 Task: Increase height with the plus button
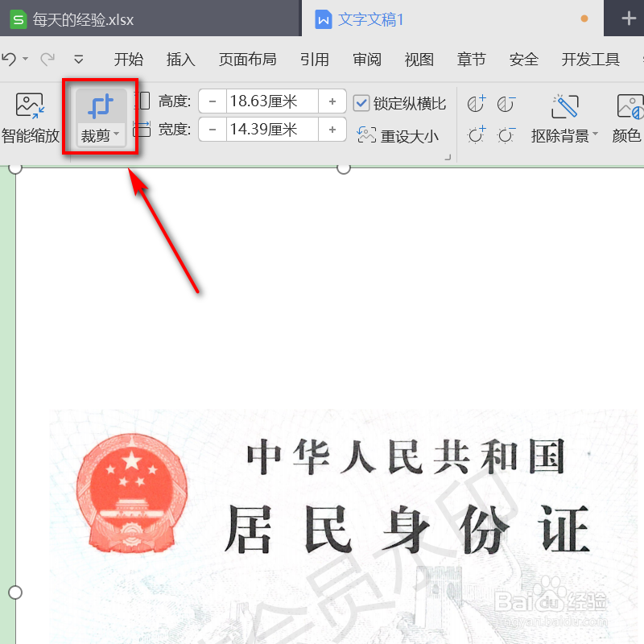[332, 101]
